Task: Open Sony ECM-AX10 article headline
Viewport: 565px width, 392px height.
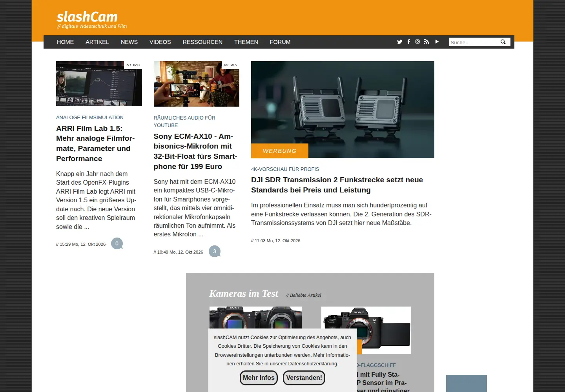Action: (195, 151)
